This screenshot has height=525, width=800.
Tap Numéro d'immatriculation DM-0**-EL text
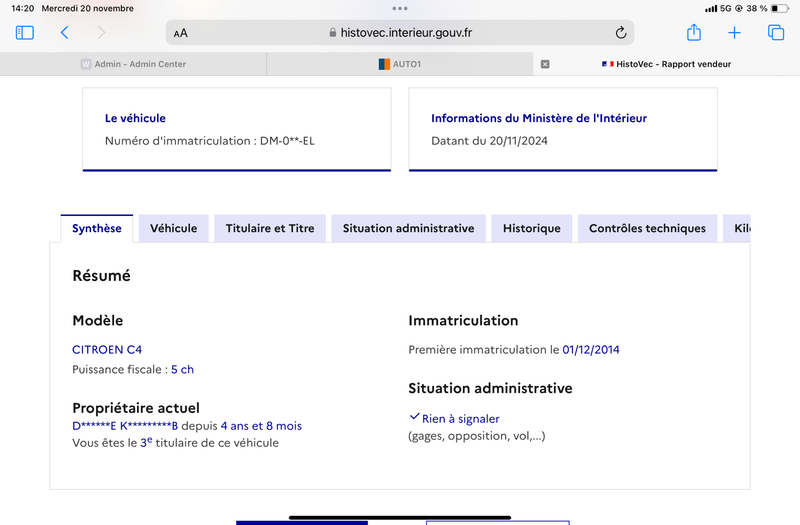point(210,141)
